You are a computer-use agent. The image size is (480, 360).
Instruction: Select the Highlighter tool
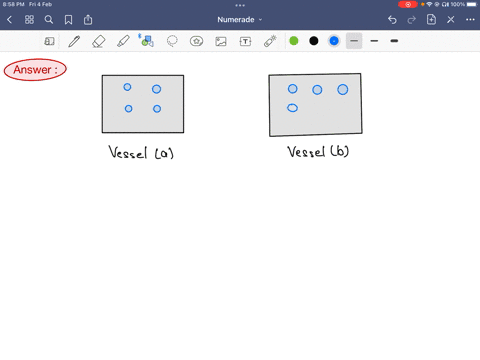click(123, 41)
